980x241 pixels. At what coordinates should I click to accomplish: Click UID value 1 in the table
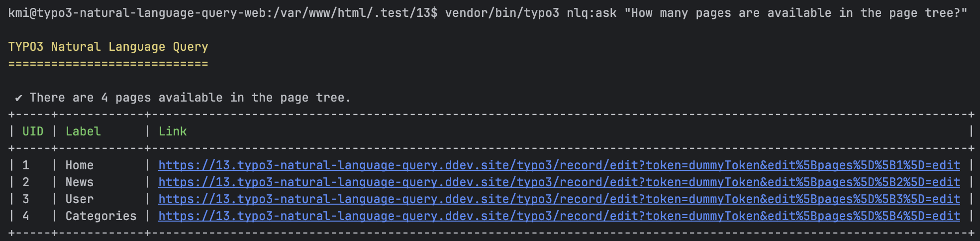coord(26,165)
